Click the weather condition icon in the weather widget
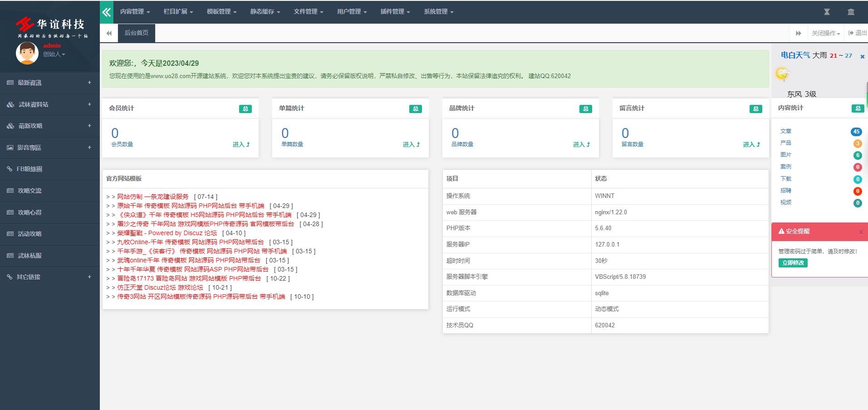868x410 pixels. [783, 74]
